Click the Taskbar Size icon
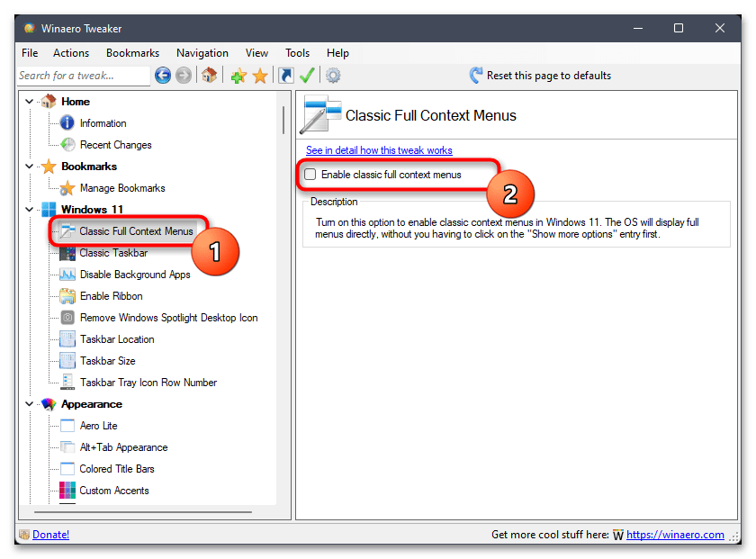 (x=67, y=361)
